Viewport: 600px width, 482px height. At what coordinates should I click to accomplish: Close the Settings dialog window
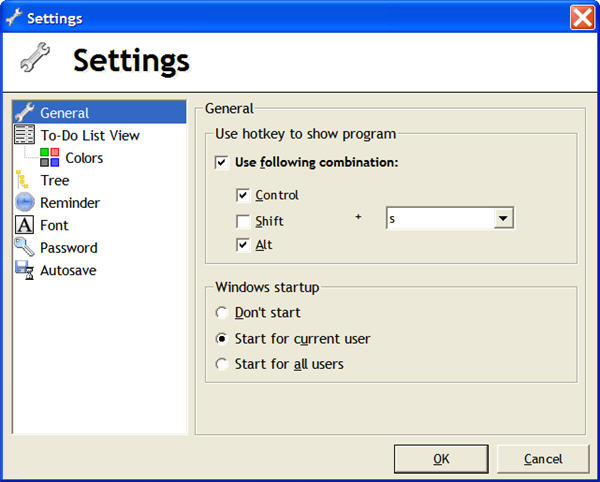(582, 17)
